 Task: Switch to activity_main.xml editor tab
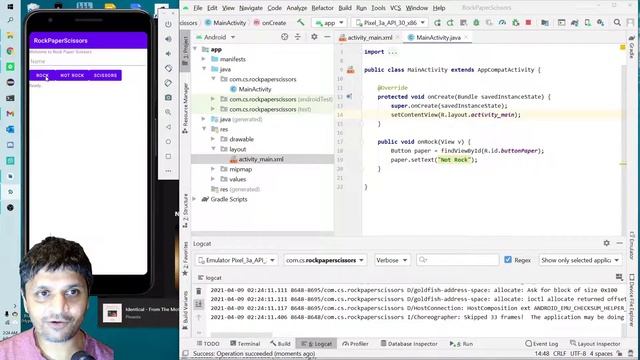tap(369, 38)
